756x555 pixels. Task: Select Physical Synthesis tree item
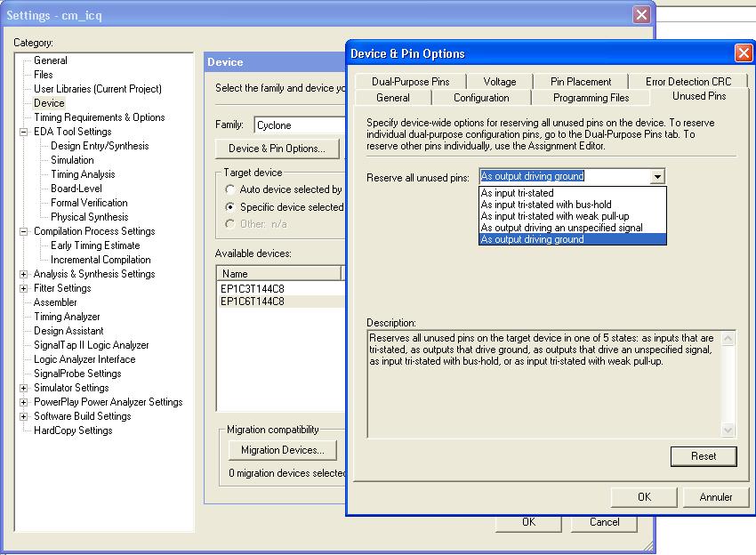(x=89, y=217)
